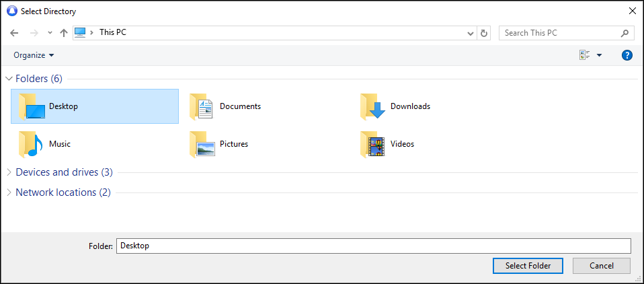Select the Pictures folder icon
Screen dimensions: 644x284
(x=202, y=144)
